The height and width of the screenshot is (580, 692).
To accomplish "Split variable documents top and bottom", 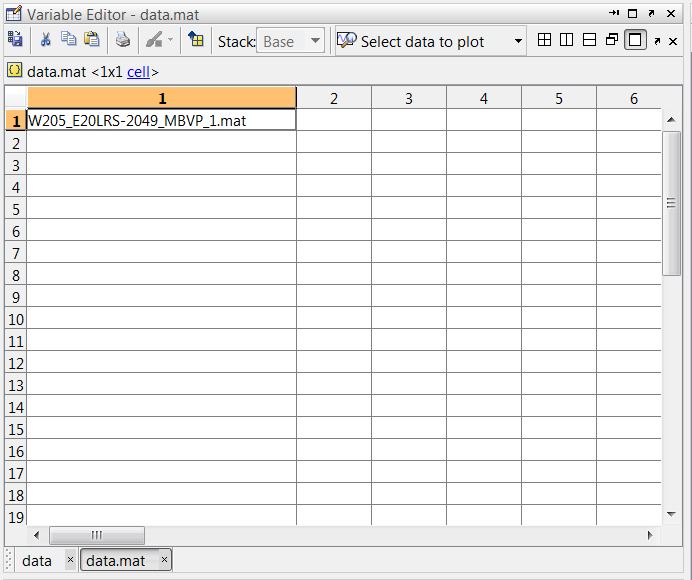I will click(x=590, y=40).
